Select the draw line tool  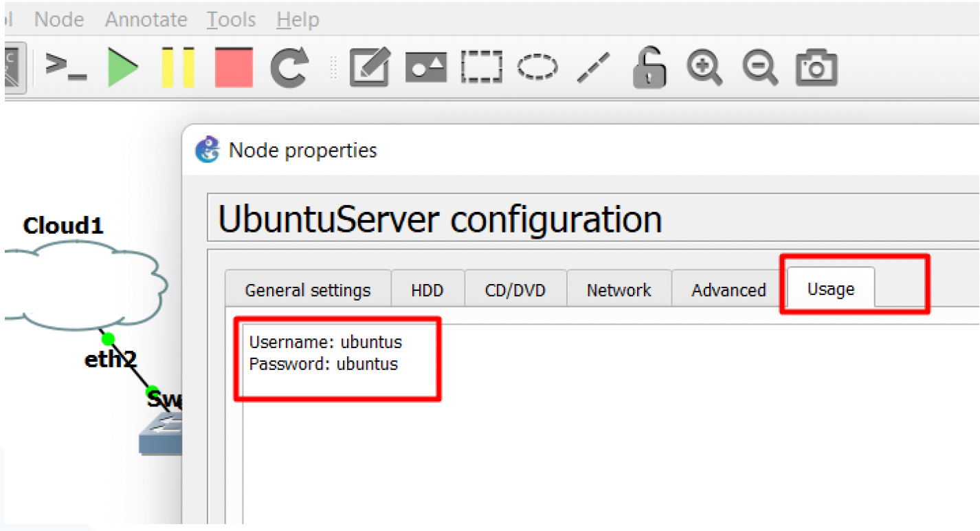pos(593,67)
